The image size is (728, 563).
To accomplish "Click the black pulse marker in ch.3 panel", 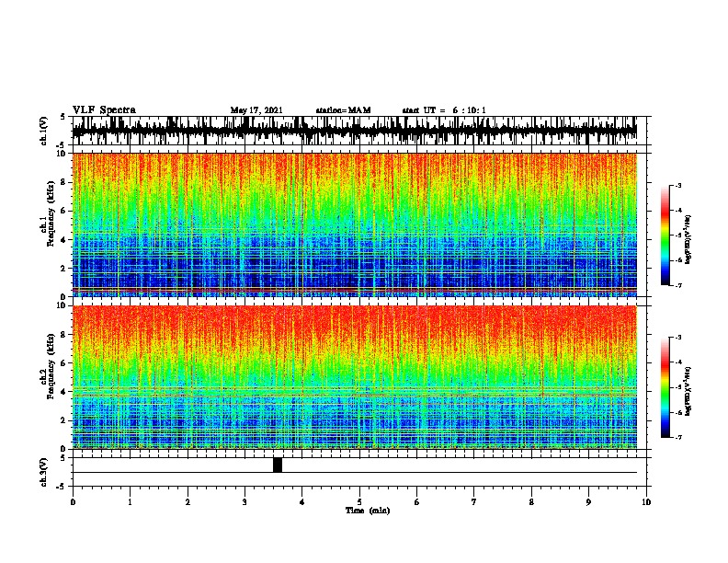I will tap(278, 465).
